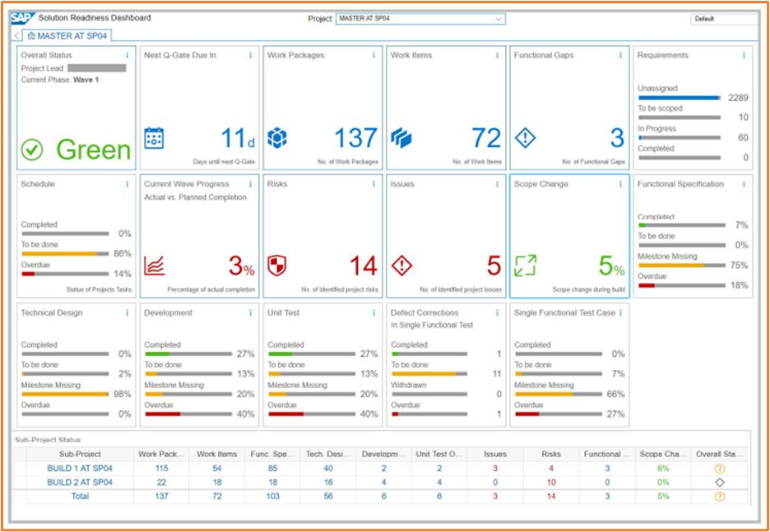Open info icon on Next Q-Gate Due In tile
770x532 pixels.
coord(250,55)
